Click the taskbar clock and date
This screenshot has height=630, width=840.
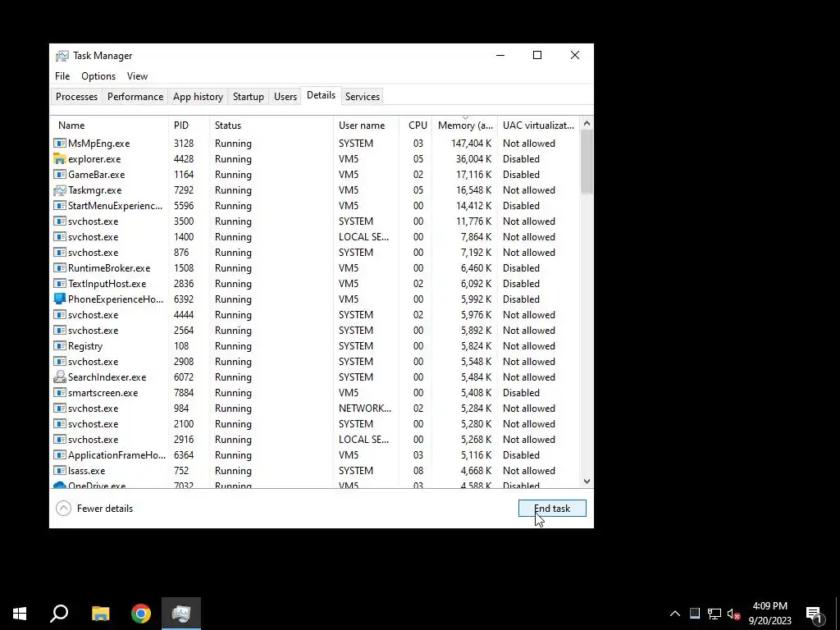click(x=769, y=614)
